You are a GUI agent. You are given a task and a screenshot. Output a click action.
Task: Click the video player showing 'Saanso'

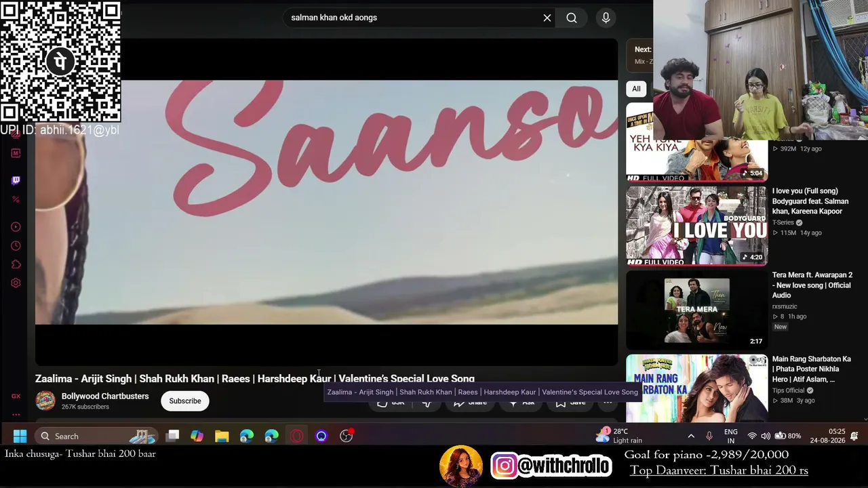click(327, 202)
